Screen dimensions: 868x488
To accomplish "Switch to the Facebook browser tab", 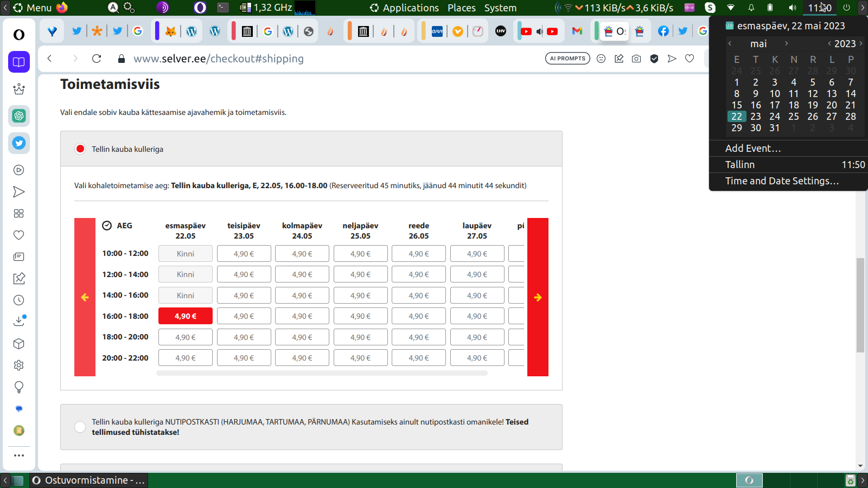I will [x=663, y=31].
